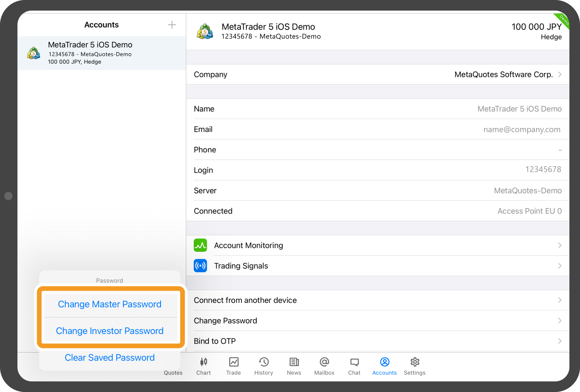Open the News tab icon

click(294, 362)
